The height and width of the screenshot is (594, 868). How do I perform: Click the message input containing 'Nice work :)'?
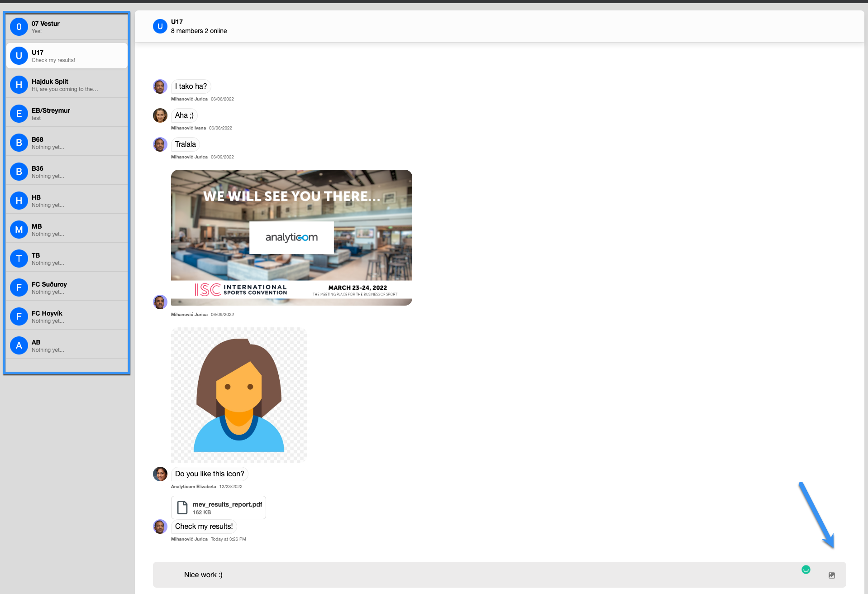[453, 575]
